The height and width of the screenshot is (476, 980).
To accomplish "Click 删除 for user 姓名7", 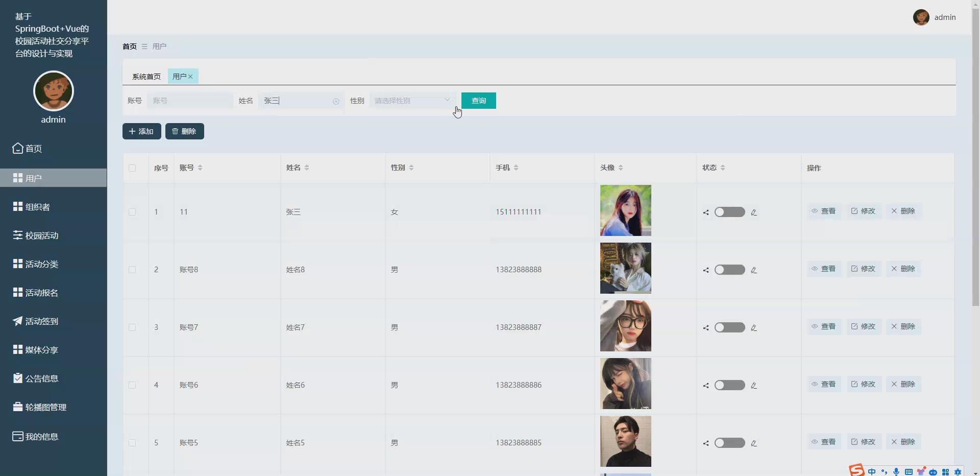I will (x=903, y=326).
